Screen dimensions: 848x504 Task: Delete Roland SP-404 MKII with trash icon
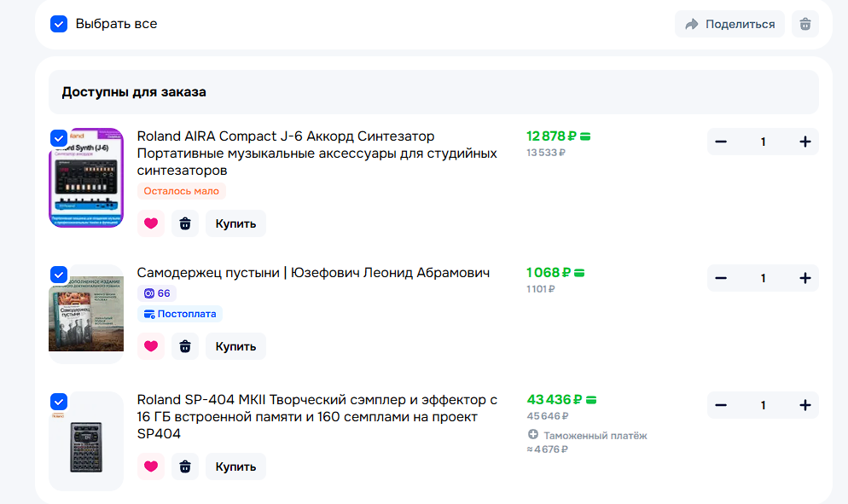(185, 466)
